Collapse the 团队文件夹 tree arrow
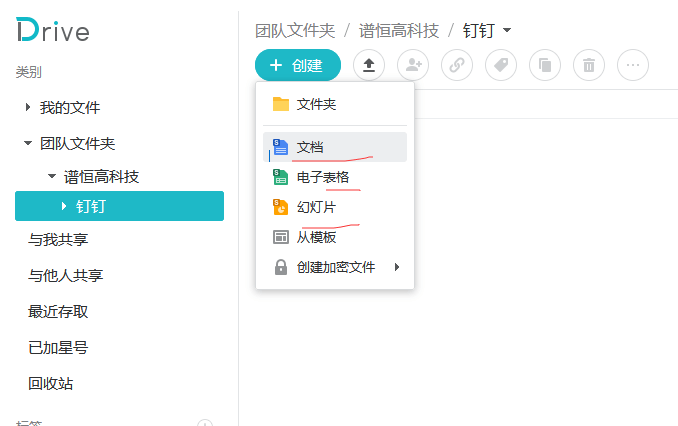 click(28, 144)
